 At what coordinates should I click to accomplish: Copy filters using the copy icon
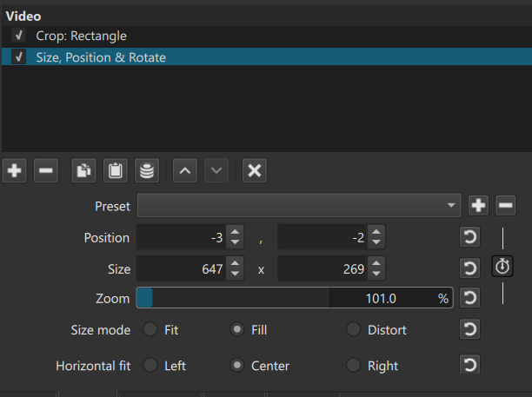click(x=83, y=171)
